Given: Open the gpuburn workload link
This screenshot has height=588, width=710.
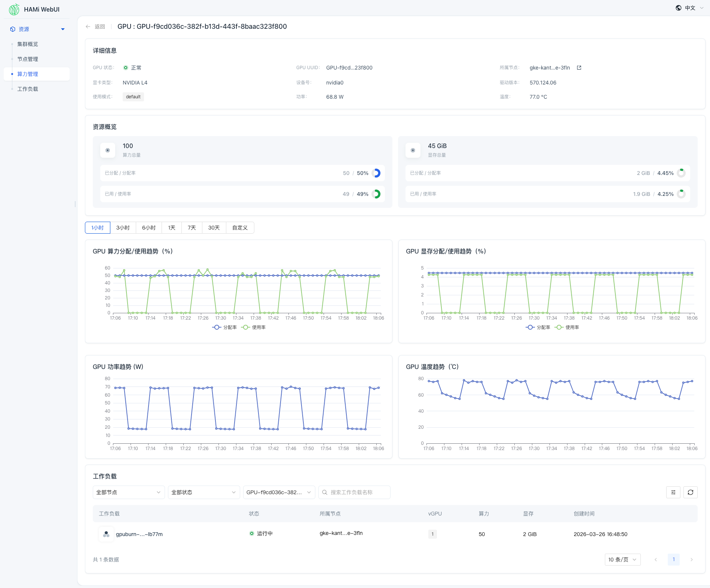Looking at the screenshot, I should coord(139,534).
